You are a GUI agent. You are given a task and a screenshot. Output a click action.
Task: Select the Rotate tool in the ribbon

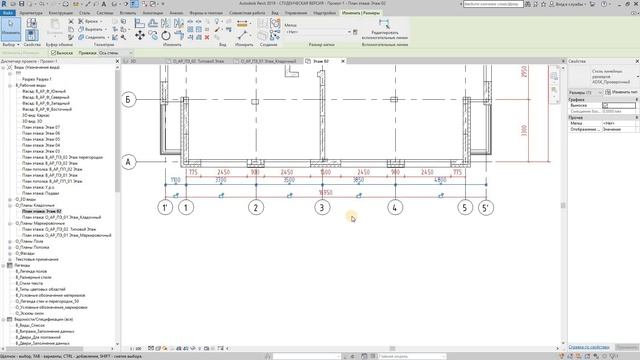coord(166,36)
